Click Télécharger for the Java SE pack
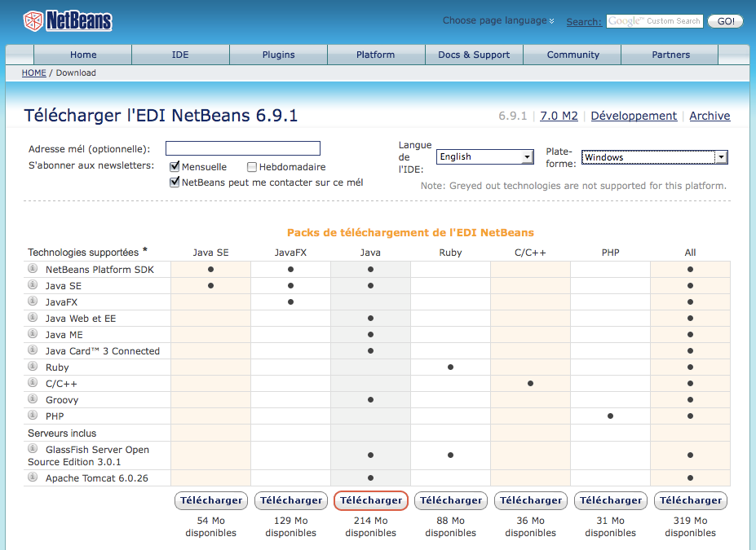Screen dimensions: 756x550 click(x=211, y=500)
